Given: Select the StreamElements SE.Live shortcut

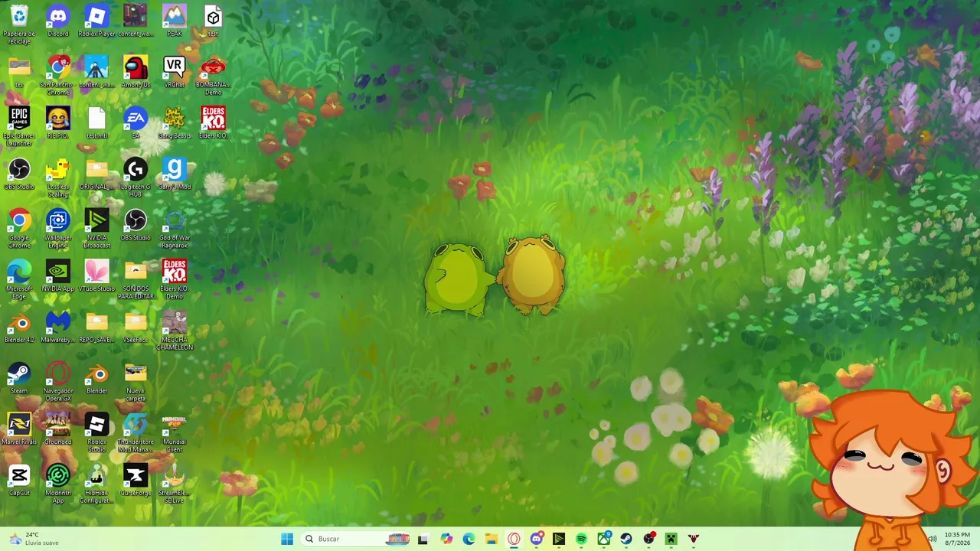Looking at the screenshot, I should tap(175, 484).
